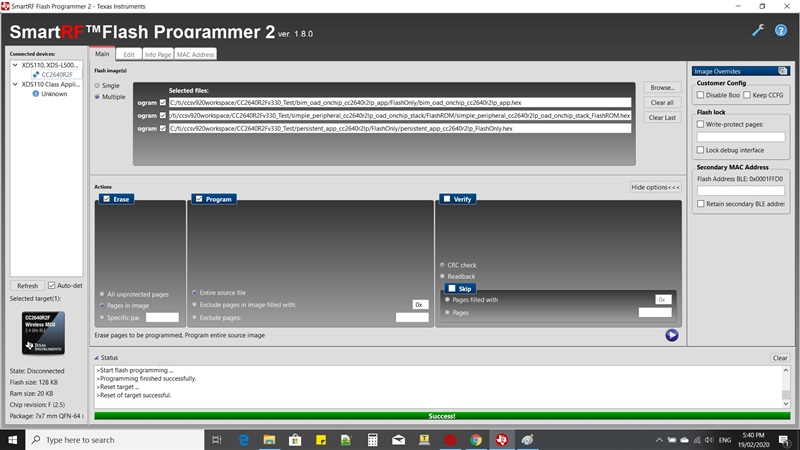Collapse the XDS110, XDS-L500 tree node
800x450 pixels.
pos(15,65)
